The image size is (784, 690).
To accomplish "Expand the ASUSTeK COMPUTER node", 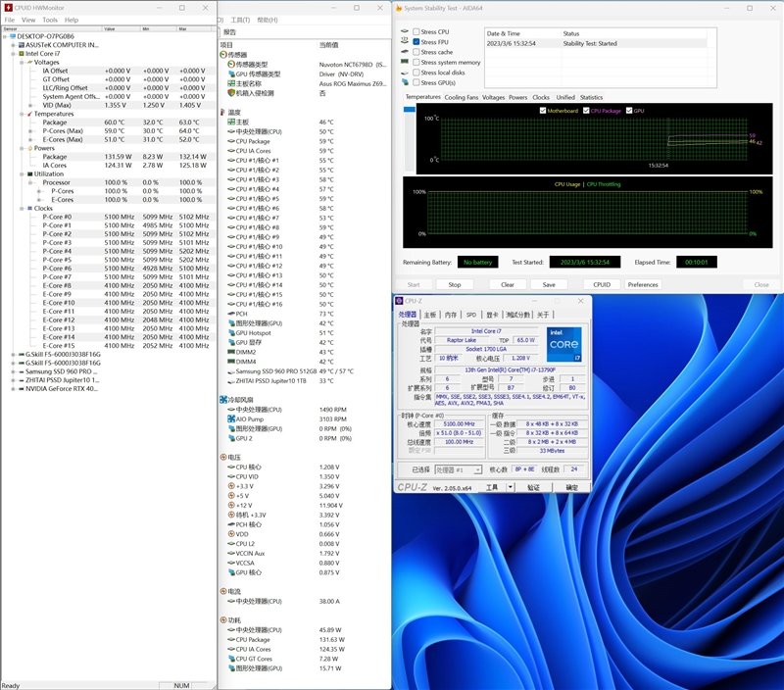I will click(13, 45).
